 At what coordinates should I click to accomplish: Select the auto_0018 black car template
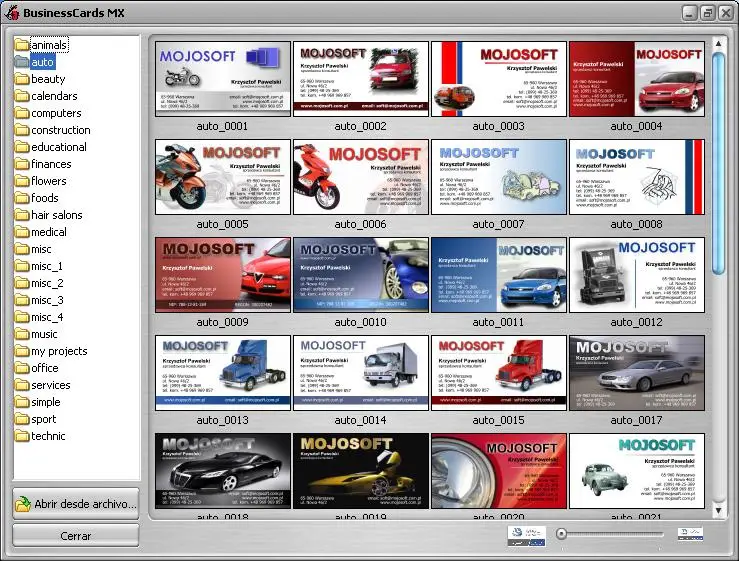222,471
